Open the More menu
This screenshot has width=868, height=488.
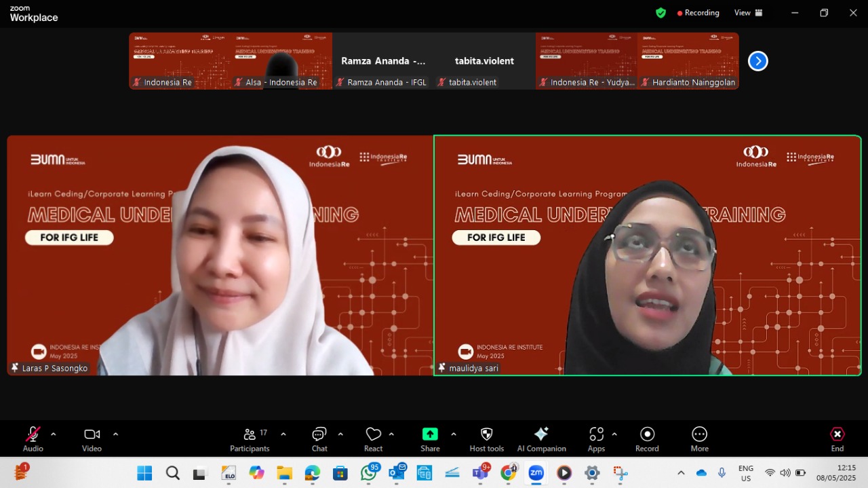(700, 439)
